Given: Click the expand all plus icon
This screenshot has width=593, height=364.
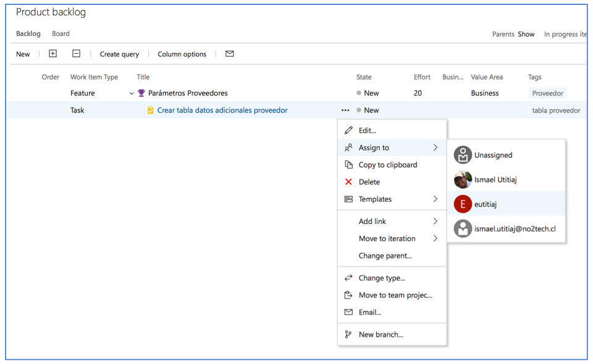Looking at the screenshot, I should click(x=53, y=54).
